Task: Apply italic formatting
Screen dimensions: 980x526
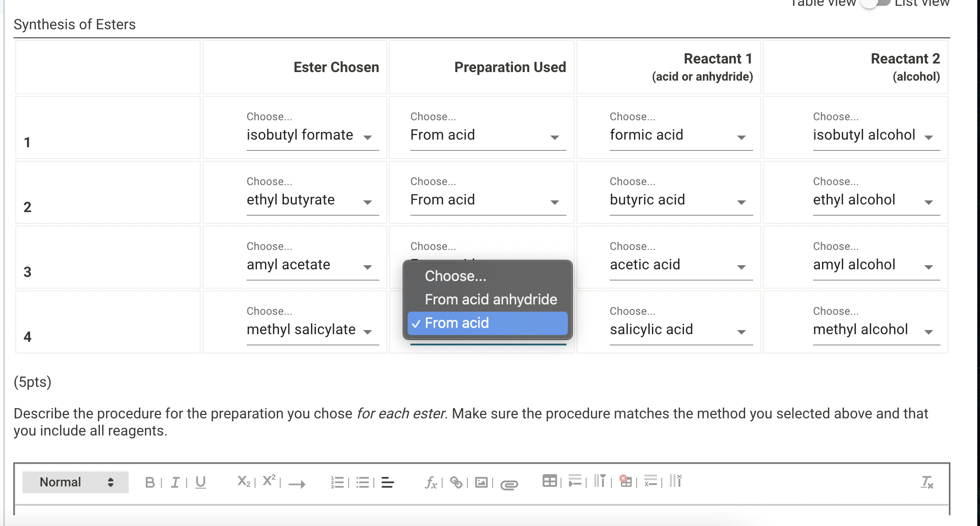Action: [x=175, y=482]
